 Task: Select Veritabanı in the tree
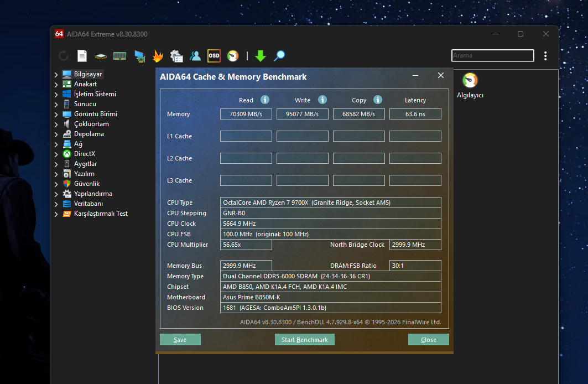click(x=88, y=204)
